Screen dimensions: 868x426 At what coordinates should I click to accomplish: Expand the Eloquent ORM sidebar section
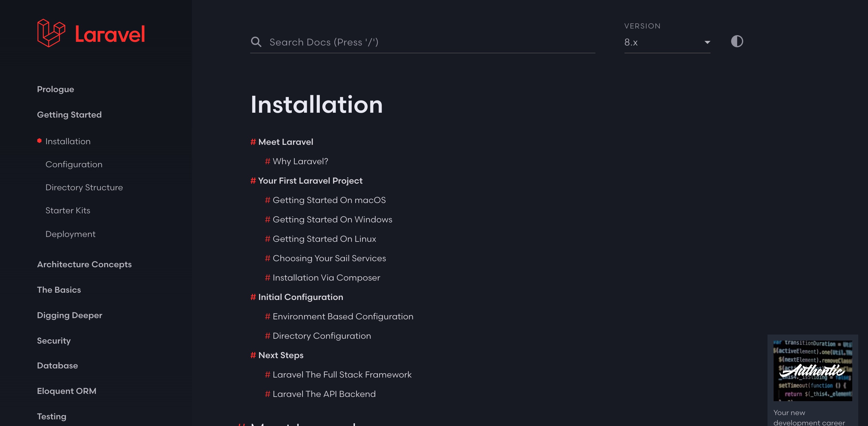click(x=67, y=391)
